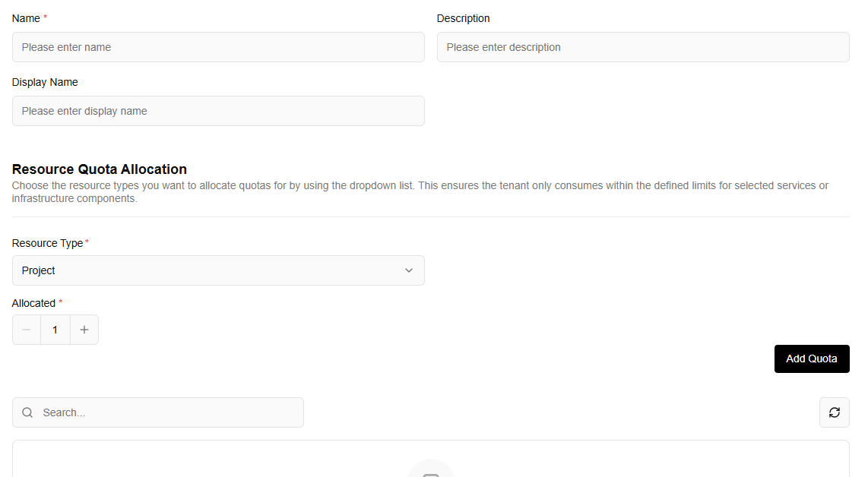This screenshot has width=868, height=477.
Task: Click the Resource Type label
Action: (x=47, y=243)
